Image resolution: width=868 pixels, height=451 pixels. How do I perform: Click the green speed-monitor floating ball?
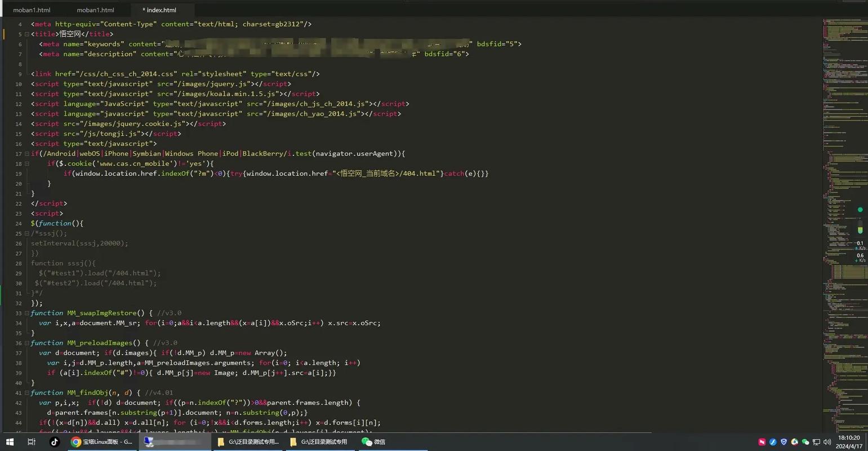click(860, 210)
